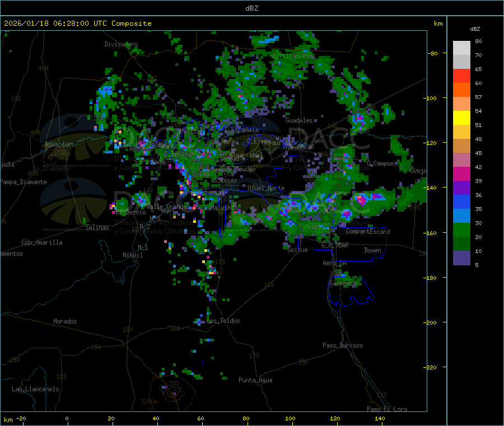Click the 'N_1' label near Nihuil
This screenshot has height=426, width=504.
[143, 247]
